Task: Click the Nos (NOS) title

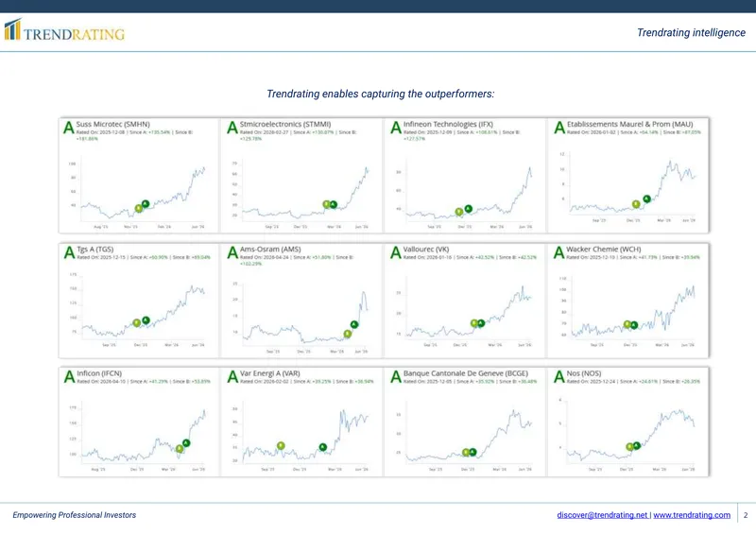Action: [x=584, y=373]
